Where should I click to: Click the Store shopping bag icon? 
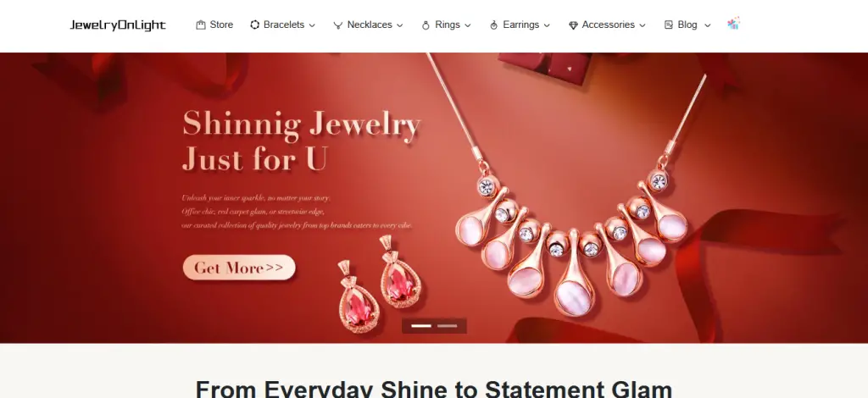200,25
